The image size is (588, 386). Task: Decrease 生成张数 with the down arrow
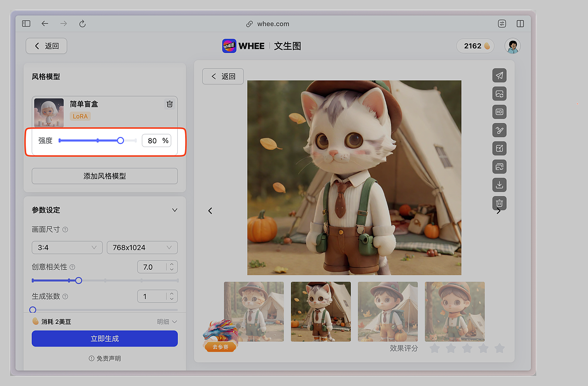coord(172,299)
